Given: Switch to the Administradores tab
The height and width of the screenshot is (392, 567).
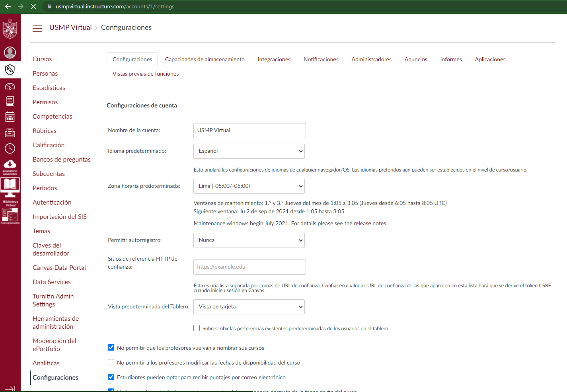Looking at the screenshot, I should coord(372,60).
